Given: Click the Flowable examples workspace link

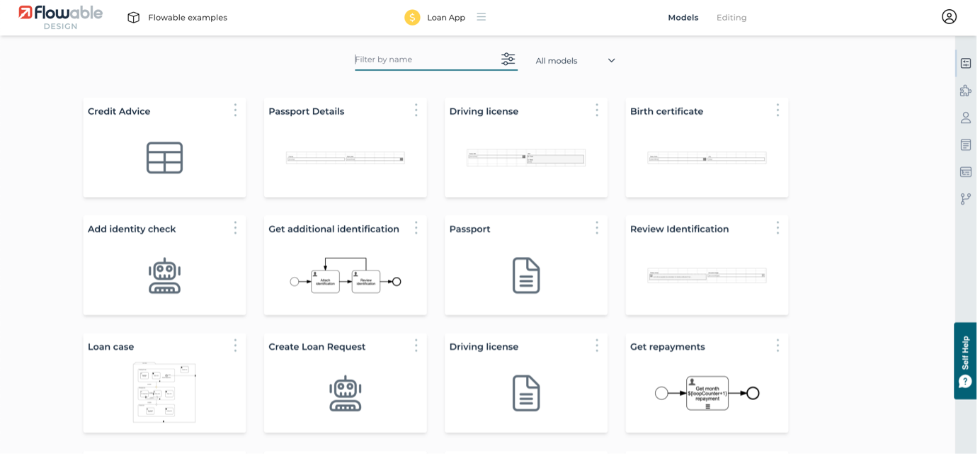Looking at the screenshot, I should pos(188,18).
